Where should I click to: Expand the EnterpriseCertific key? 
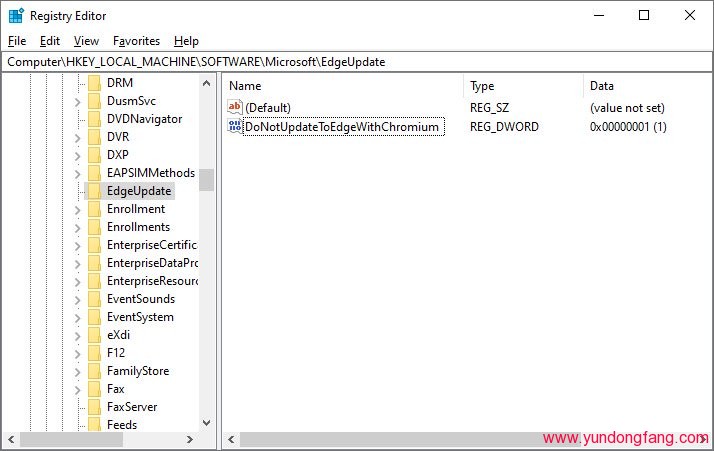77,246
